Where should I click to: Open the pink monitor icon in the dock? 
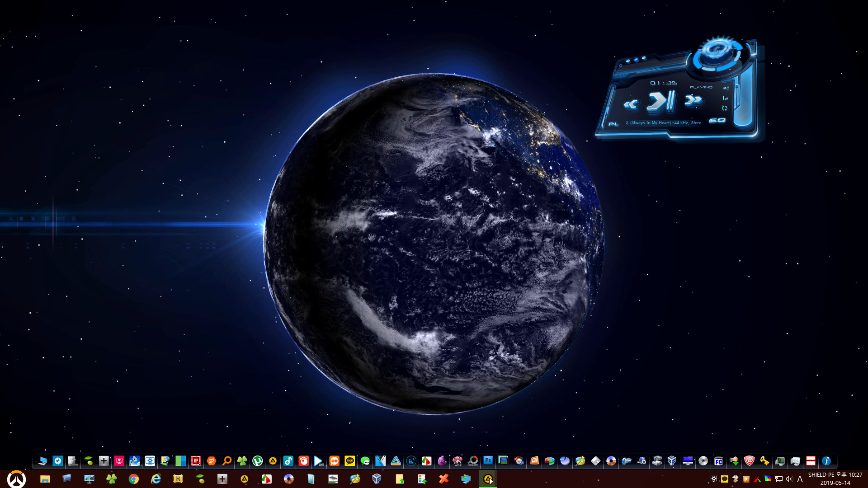tap(119, 461)
